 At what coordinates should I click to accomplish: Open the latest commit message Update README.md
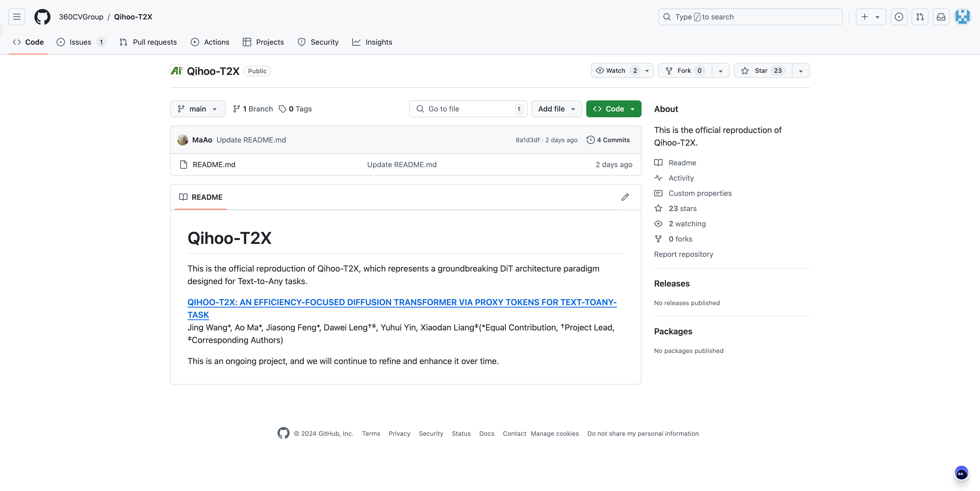(251, 140)
